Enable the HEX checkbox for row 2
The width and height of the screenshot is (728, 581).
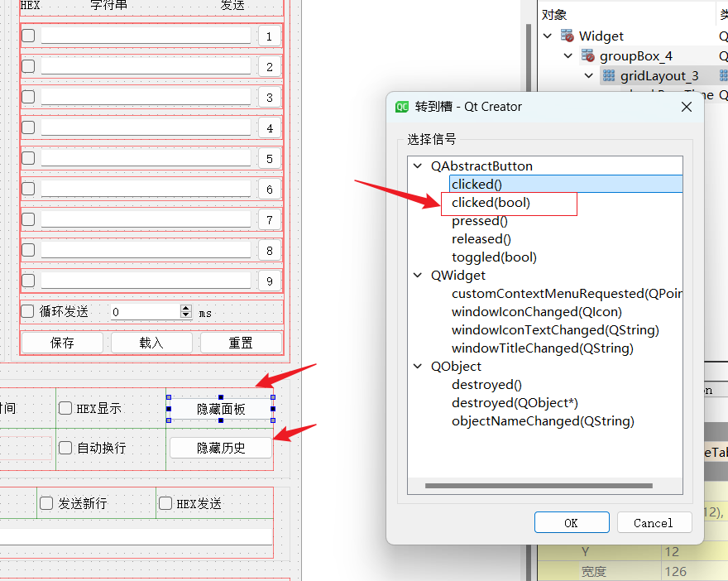(x=28, y=66)
